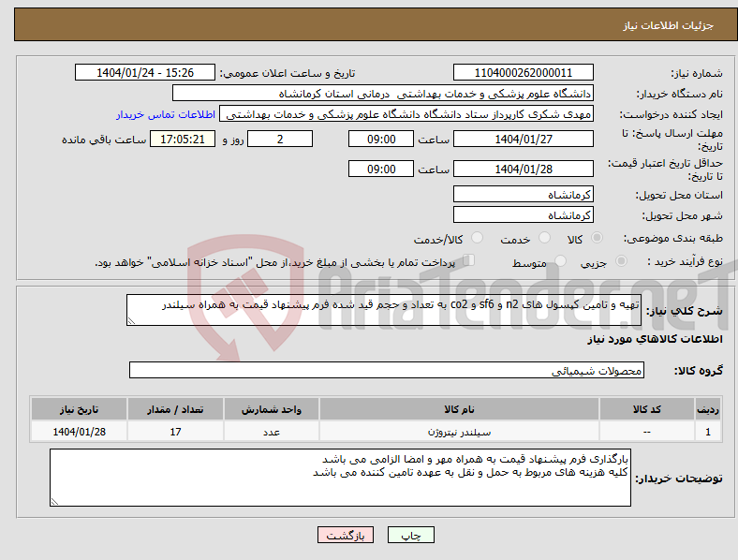Click the واحد شمارش column header
This screenshot has width=738, height=560.
(272, 409)
